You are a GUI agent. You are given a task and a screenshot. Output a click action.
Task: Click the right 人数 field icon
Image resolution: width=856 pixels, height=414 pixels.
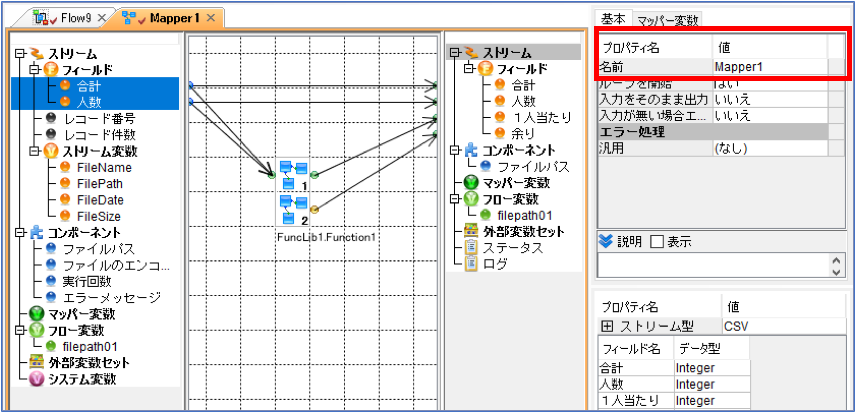(500, 101)
